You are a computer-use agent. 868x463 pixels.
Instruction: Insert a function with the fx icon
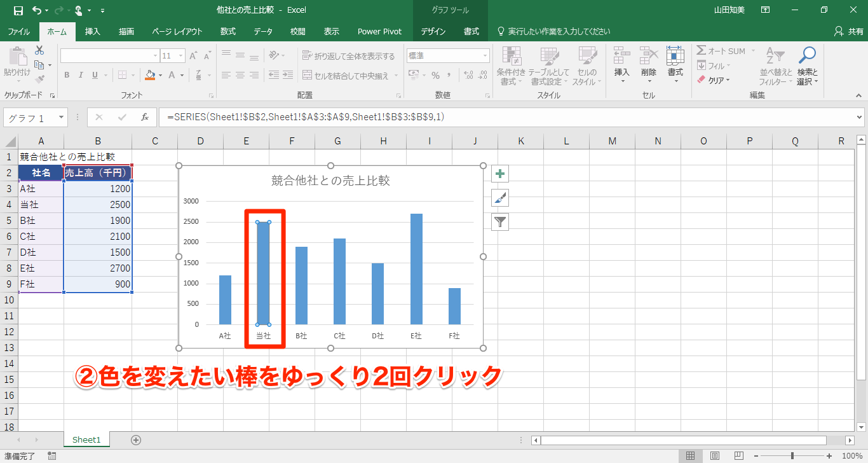145,117
